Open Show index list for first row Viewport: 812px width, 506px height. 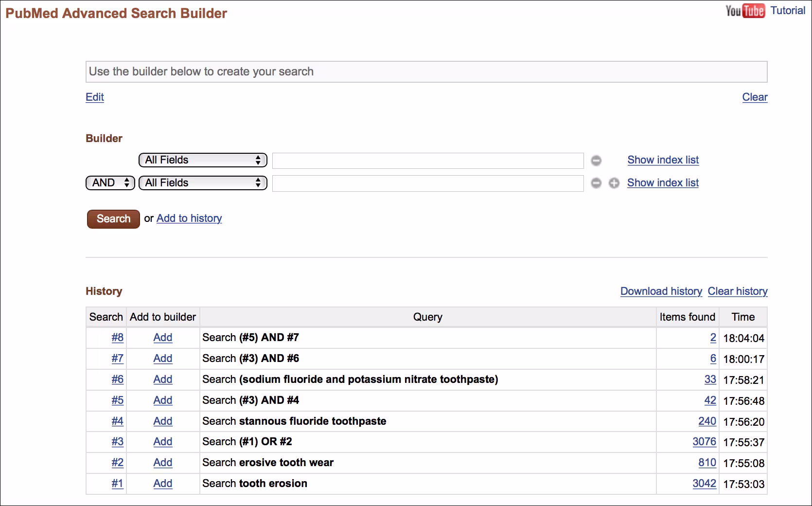(x=663, y=160)
